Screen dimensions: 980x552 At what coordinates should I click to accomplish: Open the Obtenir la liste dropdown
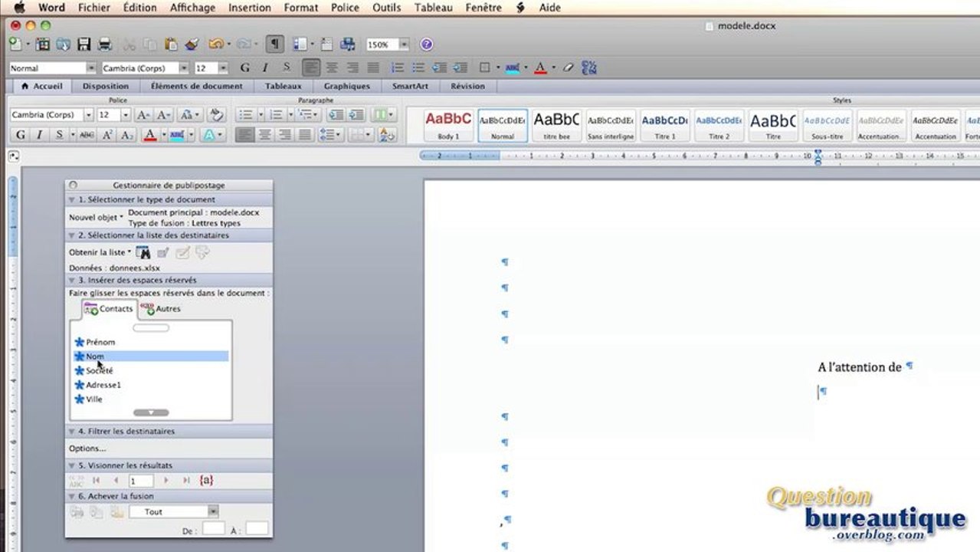(x=100, y=252)
